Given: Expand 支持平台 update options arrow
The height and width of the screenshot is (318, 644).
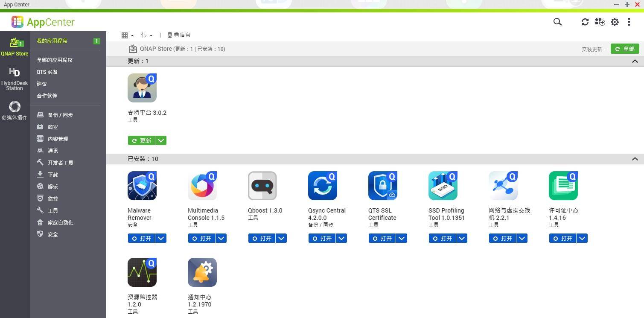Looking at the screenshot, I should (x=161, y=140).
